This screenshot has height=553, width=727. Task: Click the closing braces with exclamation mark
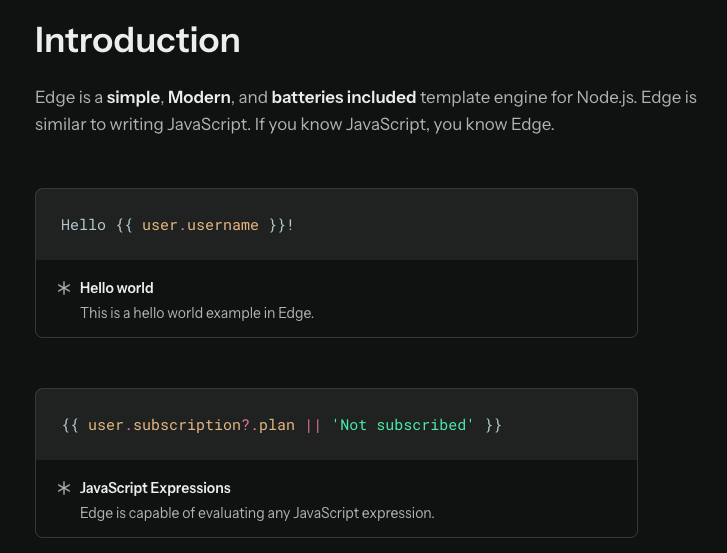click(281, 225)
